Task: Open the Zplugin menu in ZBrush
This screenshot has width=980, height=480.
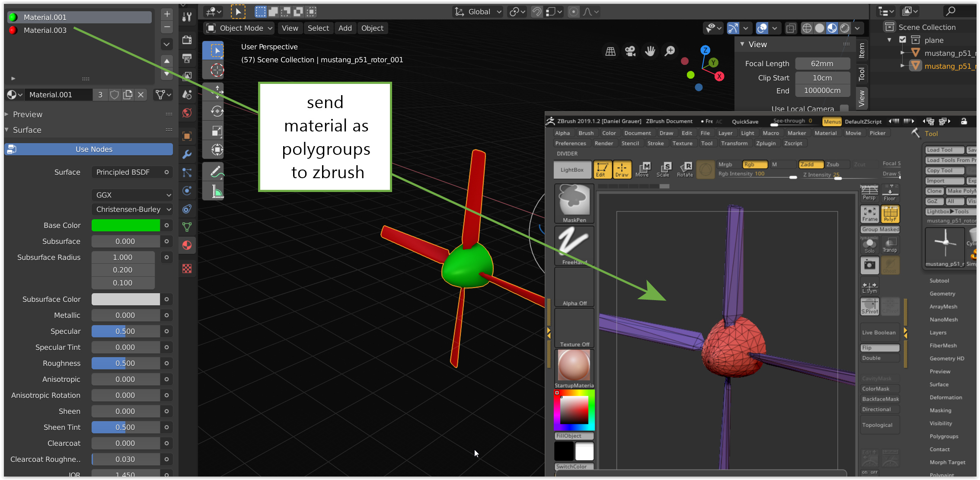Action: (766, 143)
